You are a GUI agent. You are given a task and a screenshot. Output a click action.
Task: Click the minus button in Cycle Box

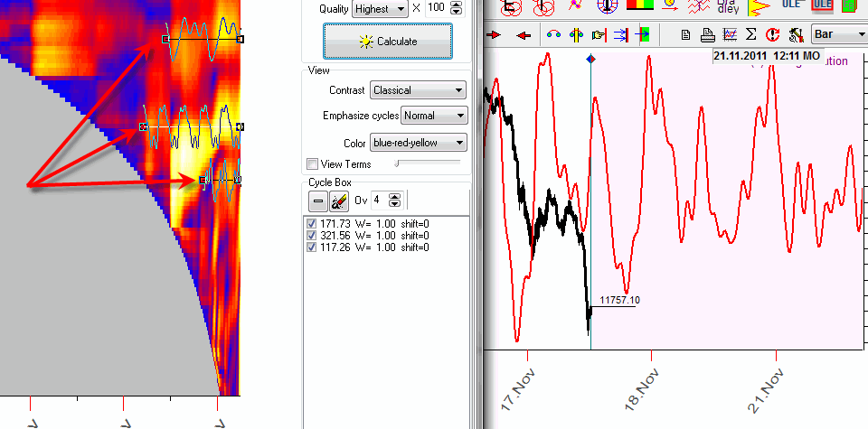pos(319,201)
